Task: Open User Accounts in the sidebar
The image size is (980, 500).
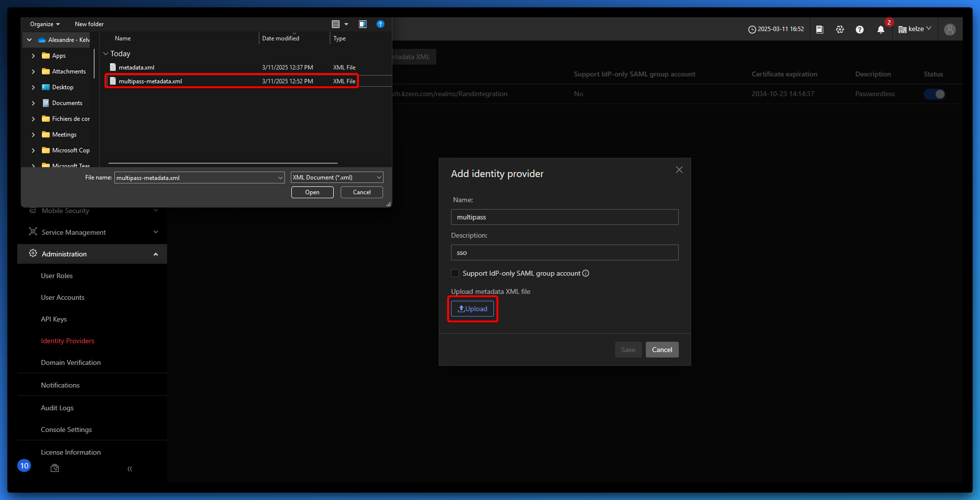Action: (63, 297)
